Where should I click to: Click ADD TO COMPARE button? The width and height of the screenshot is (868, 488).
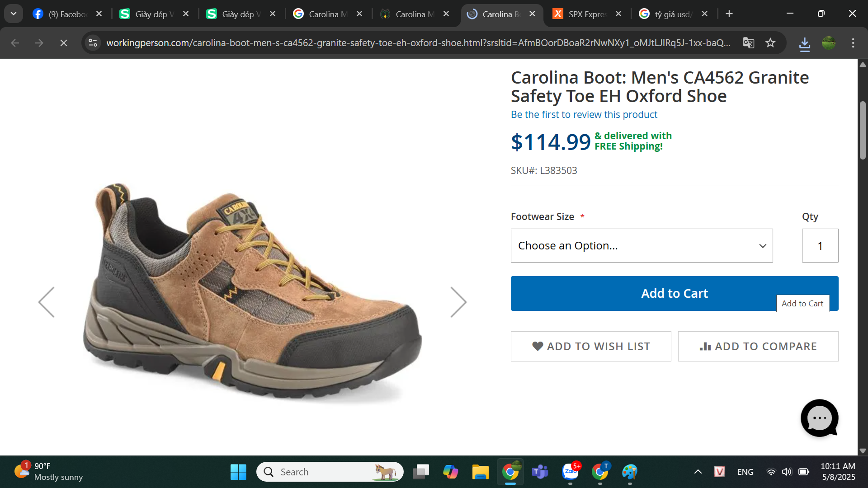click(758, 346)
